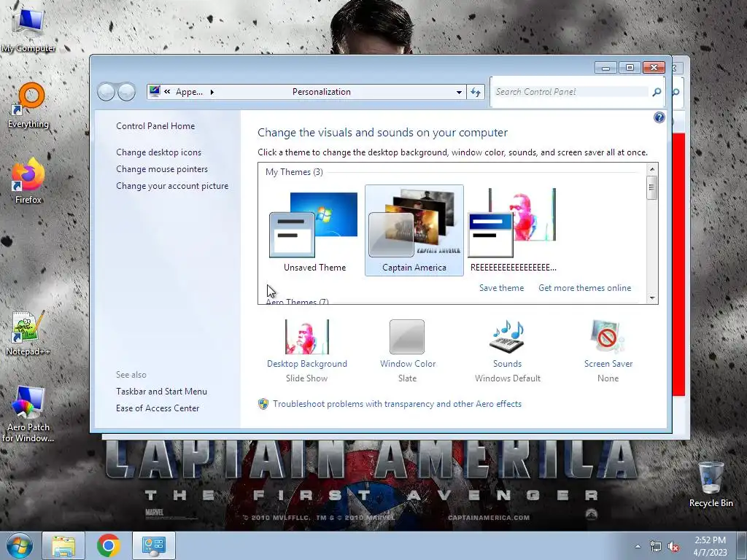The image size is (747, 560).
Task: Click the Windows Start orb
Action: coord(20,545)
